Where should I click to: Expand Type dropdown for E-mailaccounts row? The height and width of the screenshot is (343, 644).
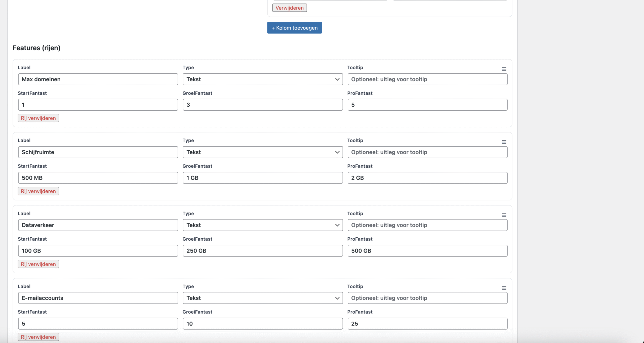click(263, 298)
